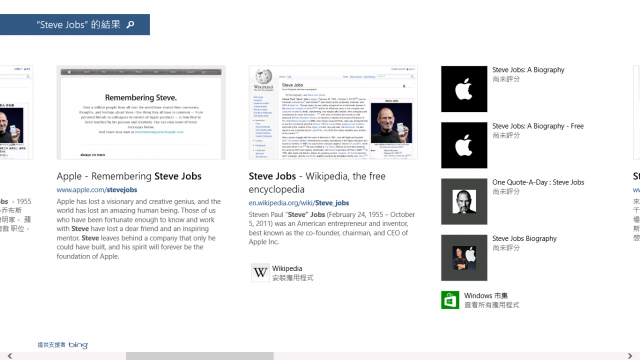Open Apple Remembering Steve page thumbnail
This screenshot has height=360, width=640.
pos(141,112)
